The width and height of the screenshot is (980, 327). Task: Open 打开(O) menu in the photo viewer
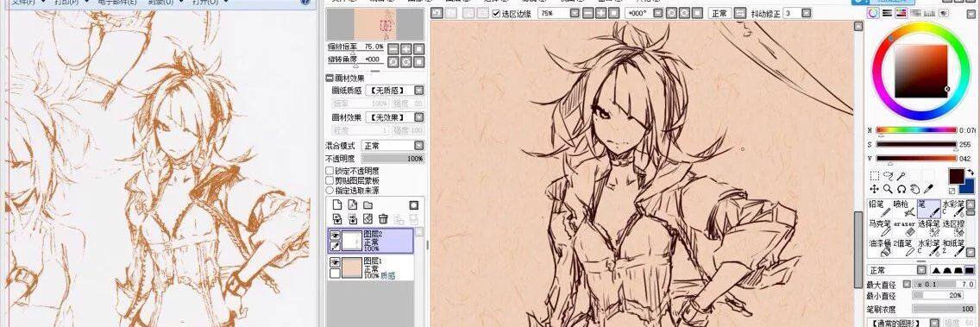point(205,2)
